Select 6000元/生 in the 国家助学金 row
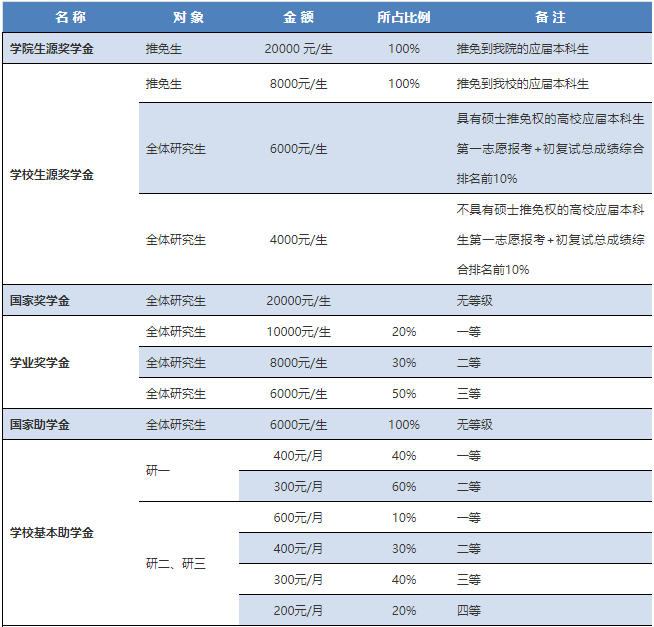This screenshot has height=627, width=654. [298, 425]
